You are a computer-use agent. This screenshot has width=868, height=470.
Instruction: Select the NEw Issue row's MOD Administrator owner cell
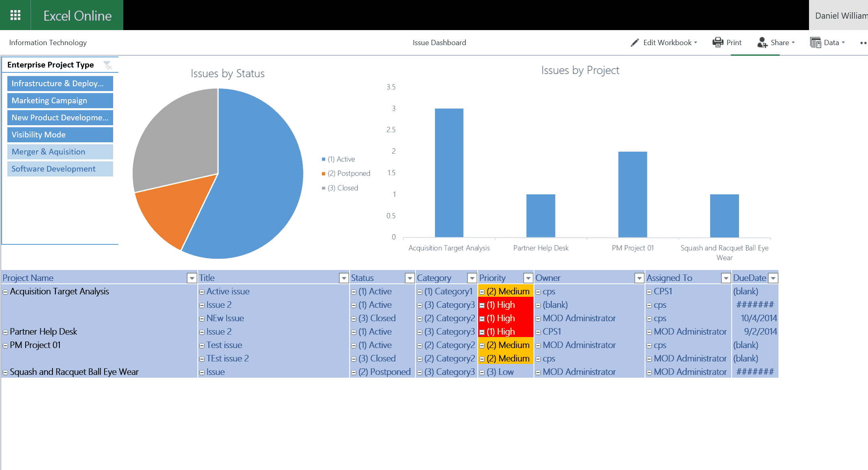pos(589,318)
